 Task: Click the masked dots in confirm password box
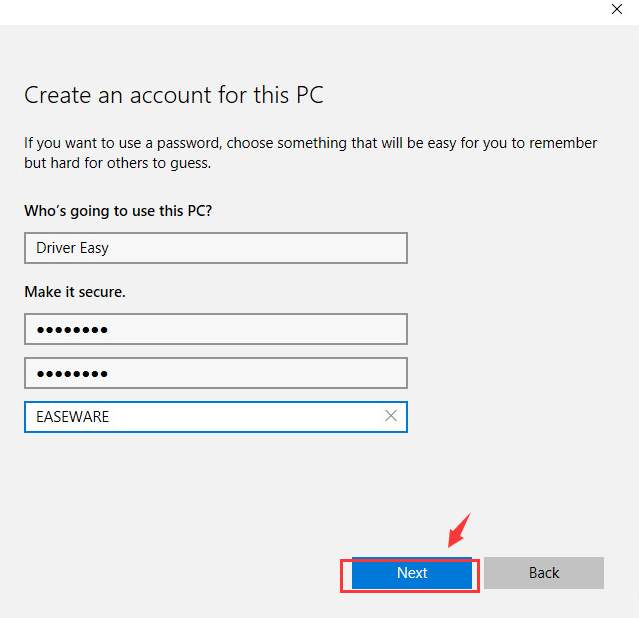click(x=72, y=373)
